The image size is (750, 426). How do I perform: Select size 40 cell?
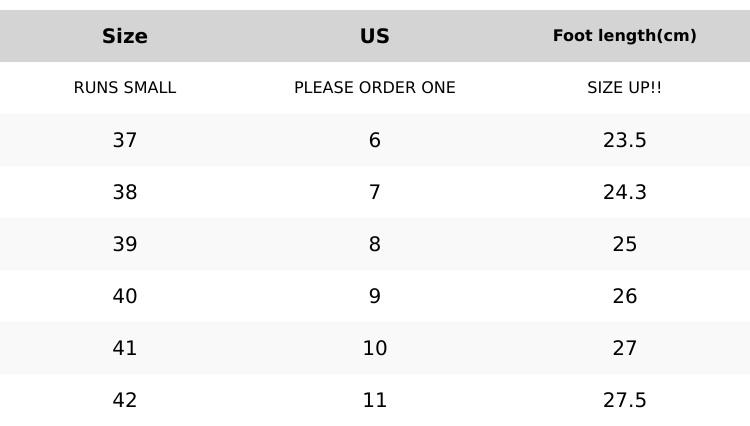pyautogui.click(x=125, y=296)
